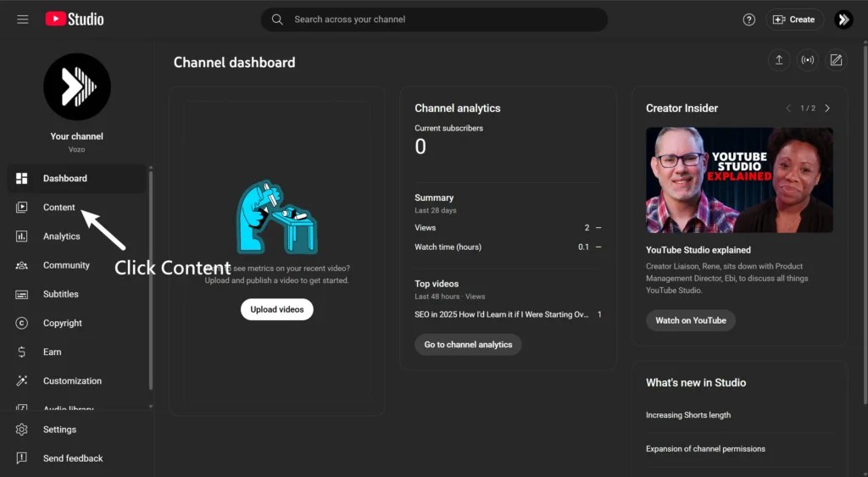Select the Subtitles sidebar icon

(21, 294)
